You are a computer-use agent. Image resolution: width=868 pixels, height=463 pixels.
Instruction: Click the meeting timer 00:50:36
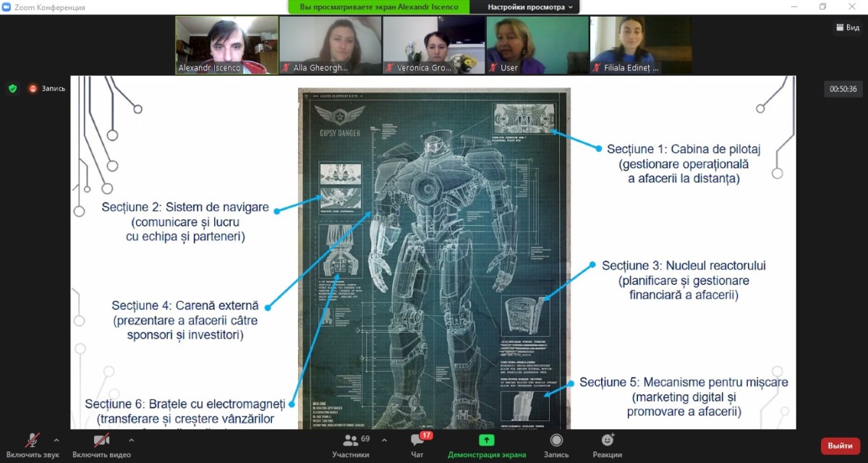[843, 89]
